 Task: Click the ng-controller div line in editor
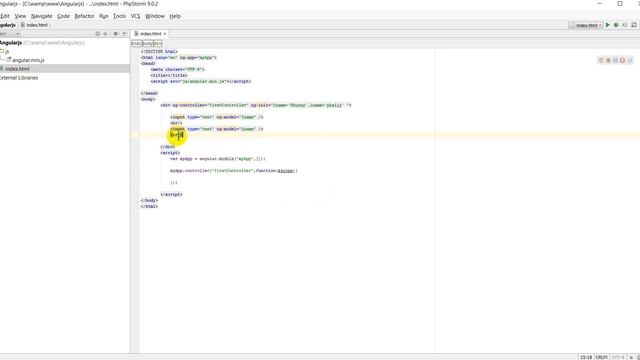point(256,105)
